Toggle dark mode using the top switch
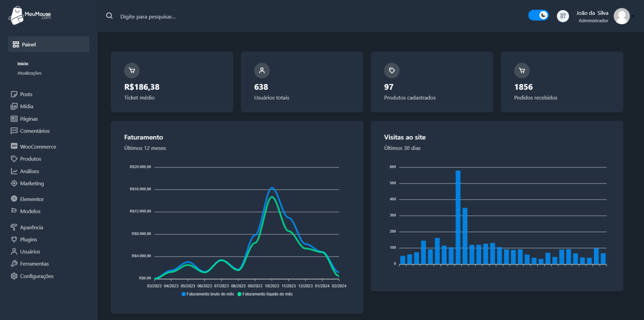The height and width of the screenshot is (320, 644). [538, 15]
